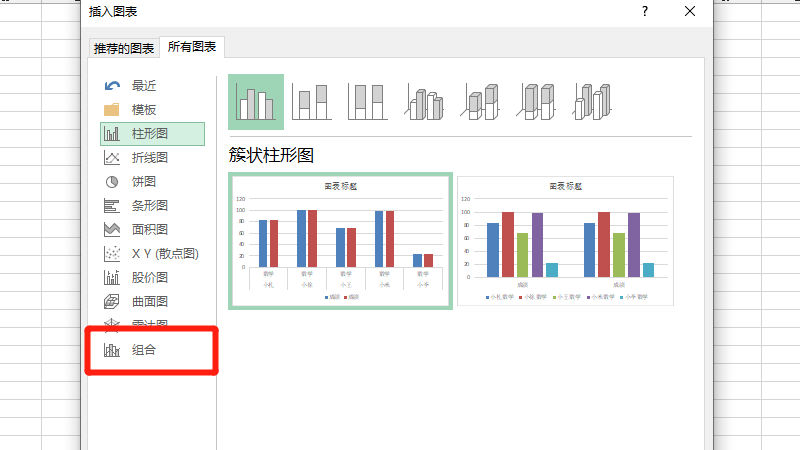Select the 3-D clustered column subtype icon
Screen dimensions: 800x450
point(424,102)
